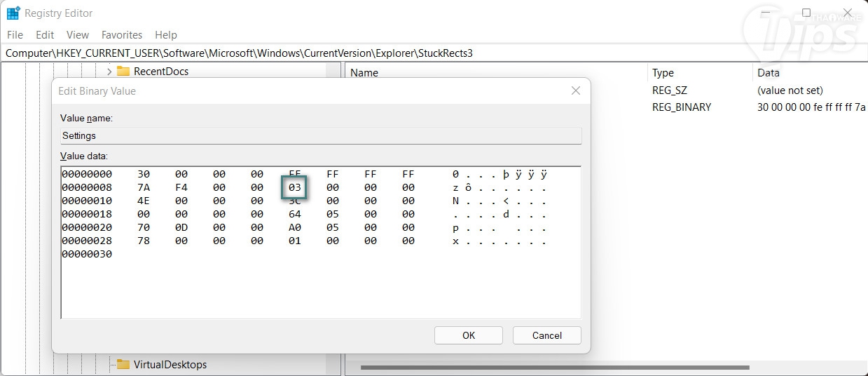The image size is (868, 376).
Task: Select the VirtualDesktops folder icon
Action: pos(123,364)
